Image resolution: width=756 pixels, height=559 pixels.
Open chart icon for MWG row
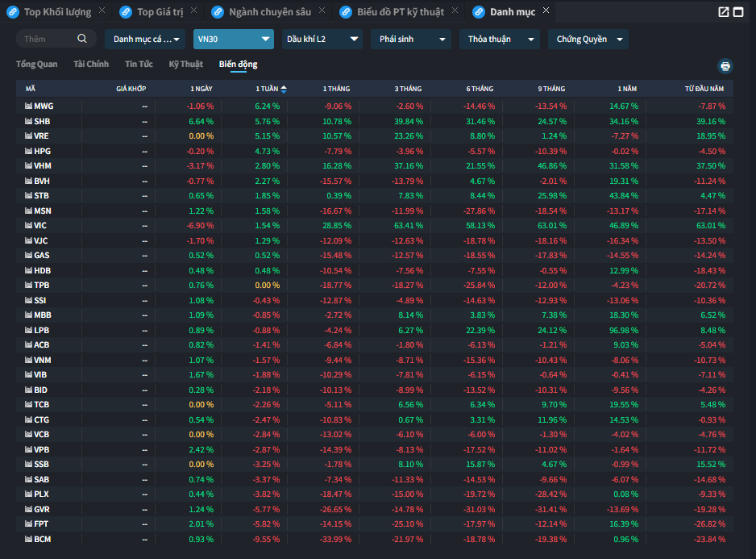tap(28, 106)
